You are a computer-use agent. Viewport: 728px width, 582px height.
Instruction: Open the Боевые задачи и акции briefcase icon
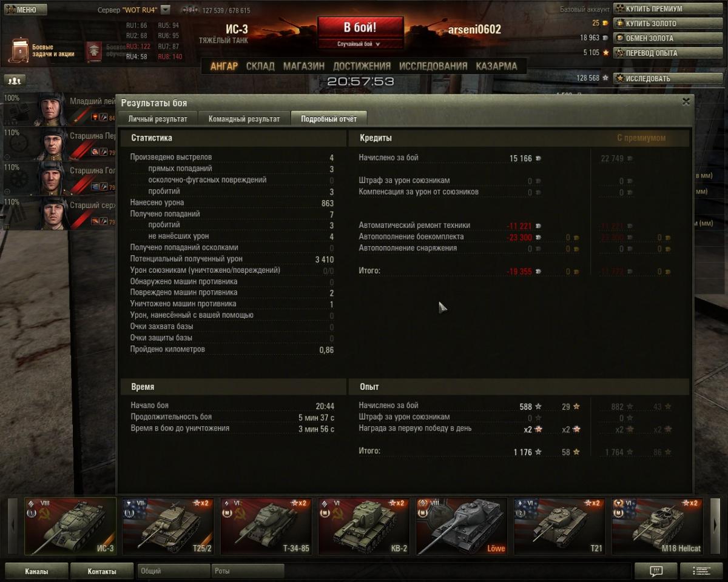[19, 51]
